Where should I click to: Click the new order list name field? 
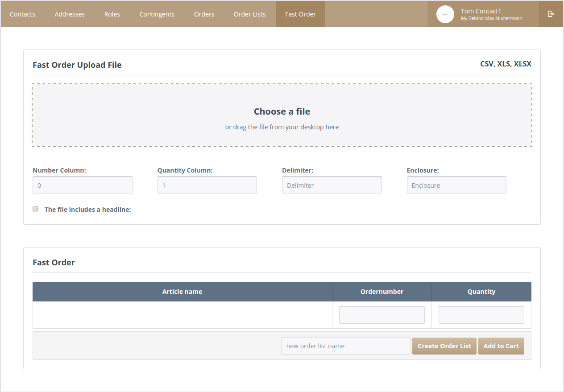click(x=346, y=346)
